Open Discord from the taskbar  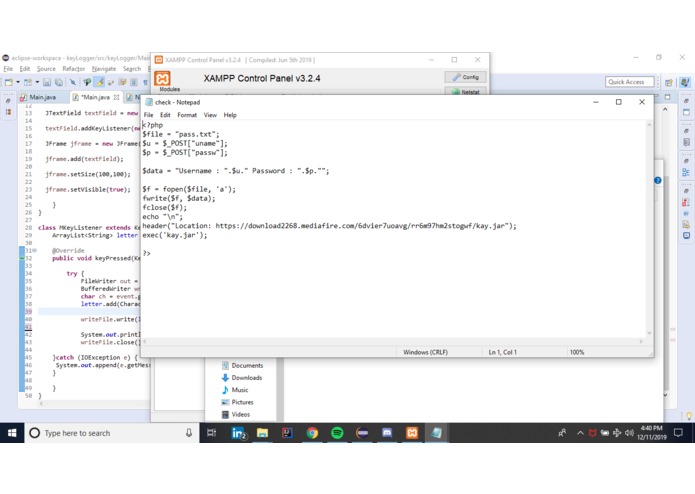pos(387,433)
